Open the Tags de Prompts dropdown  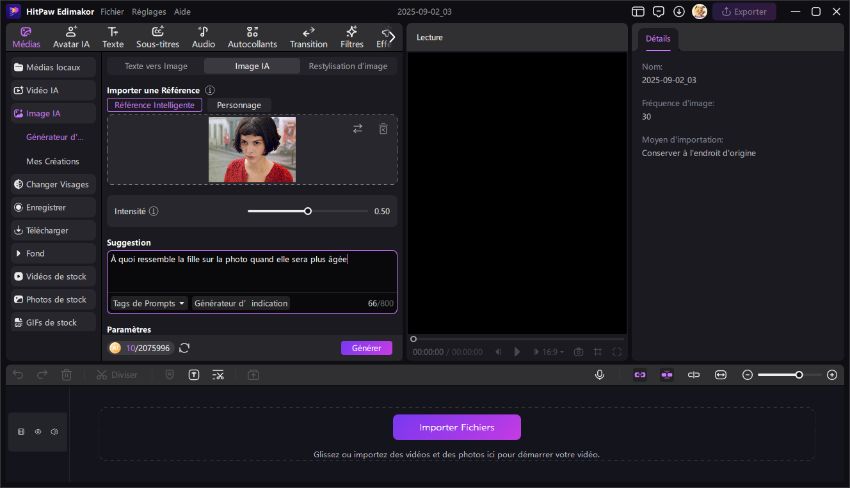149,303
